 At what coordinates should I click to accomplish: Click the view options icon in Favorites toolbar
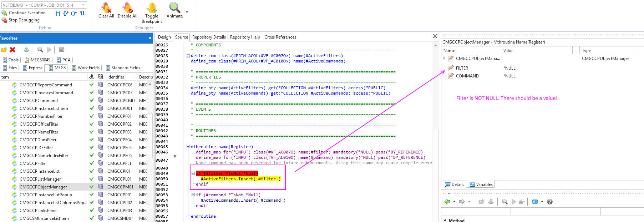click(61, 50)
